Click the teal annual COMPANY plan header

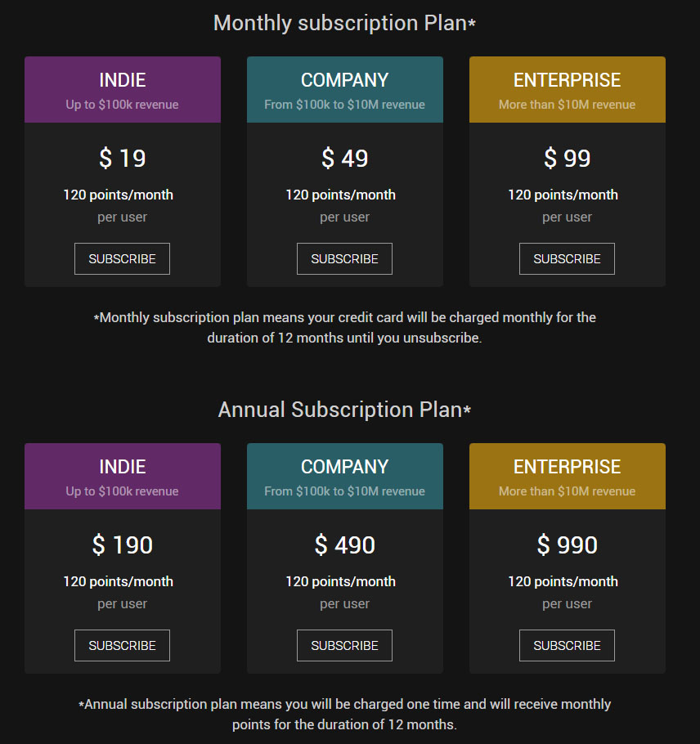(345, 477)
